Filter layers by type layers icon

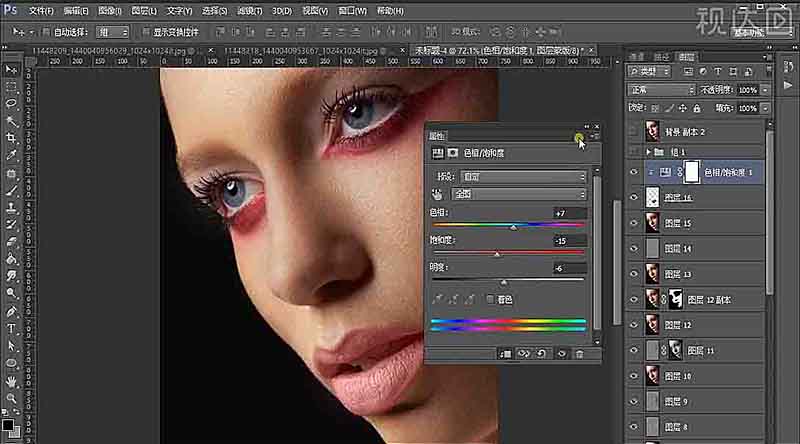(718, 72)
